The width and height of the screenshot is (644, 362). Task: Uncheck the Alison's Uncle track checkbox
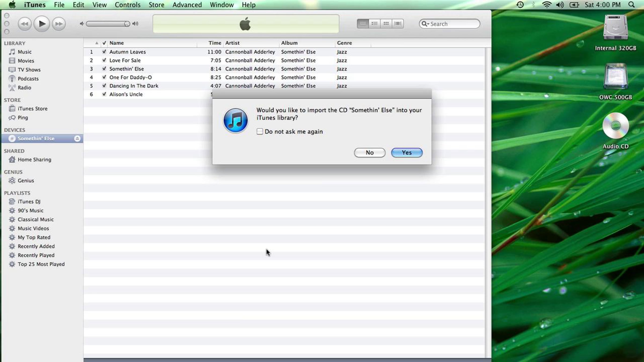point(104,94)
